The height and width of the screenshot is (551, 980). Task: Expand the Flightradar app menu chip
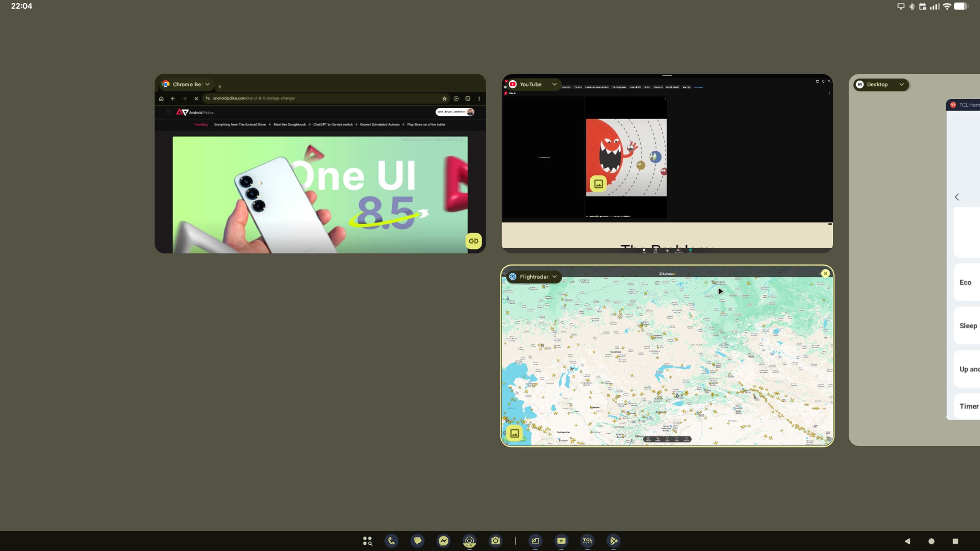(534, 277)
